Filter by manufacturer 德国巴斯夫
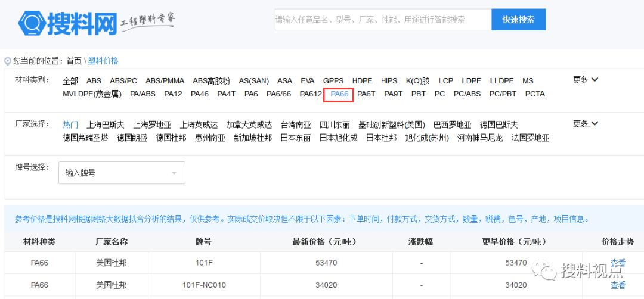This screenshot has height=299, width=644. [x=499, y=124]
